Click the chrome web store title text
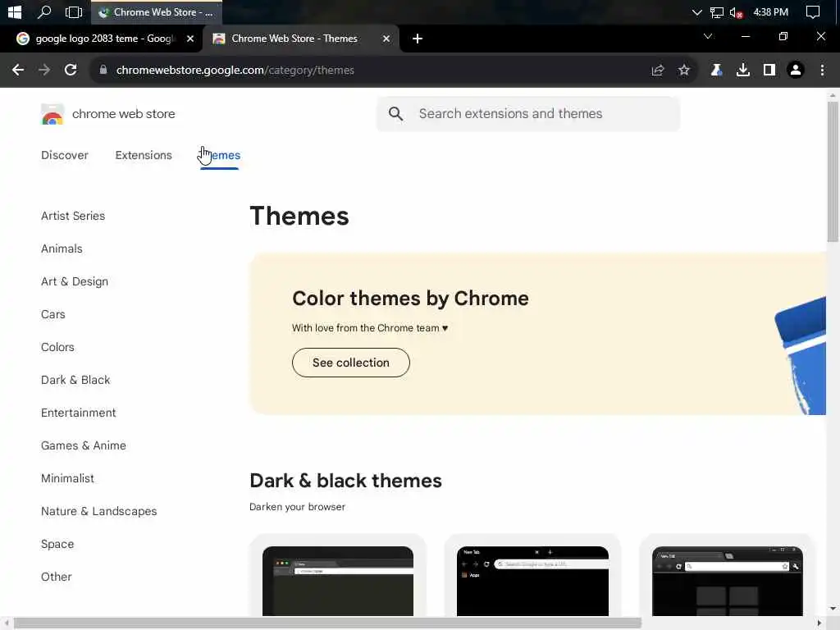Image resolution: width=840 pixels, height=630 pixels. [x=123, y=114]
